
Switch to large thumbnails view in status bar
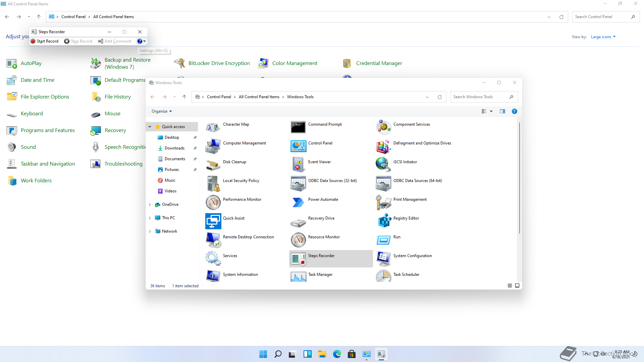point(517,286)
